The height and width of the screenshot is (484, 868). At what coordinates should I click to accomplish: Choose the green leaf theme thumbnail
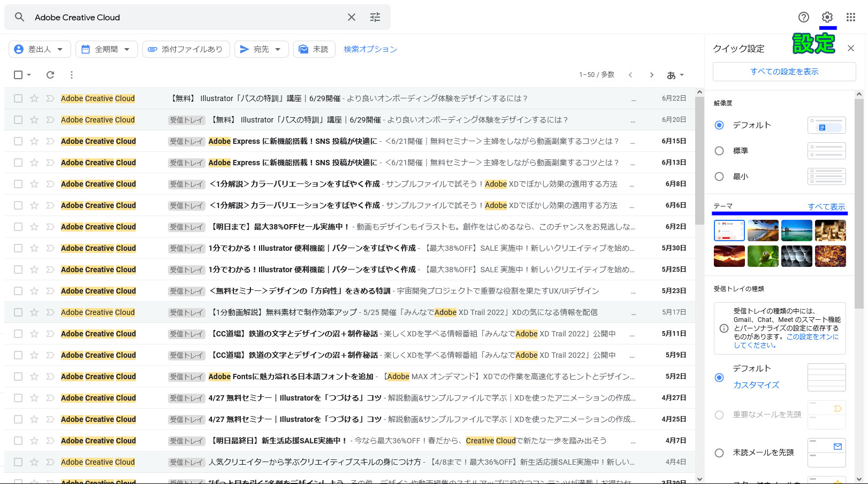pyautogui.click(x=763, y=256)
